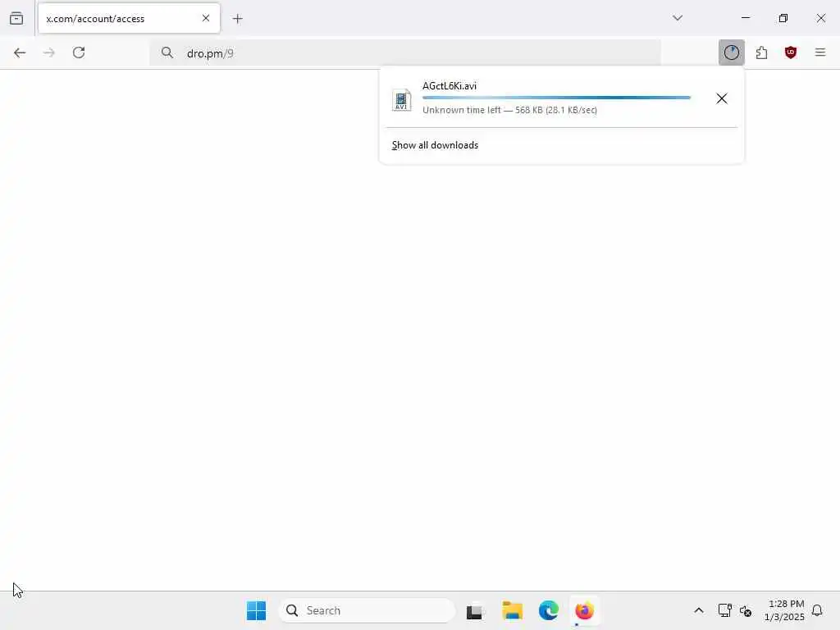Click the Firefox taskbar icon

click(584, 610)
